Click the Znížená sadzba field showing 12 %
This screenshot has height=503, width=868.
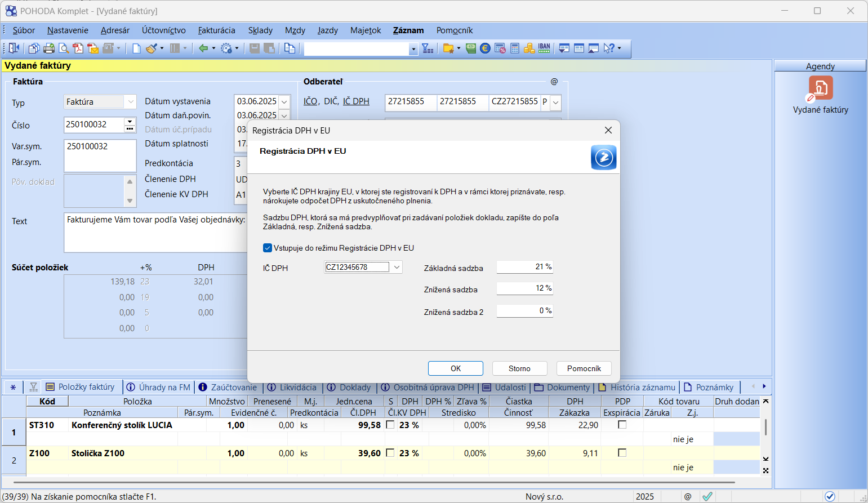coord(524,288)
